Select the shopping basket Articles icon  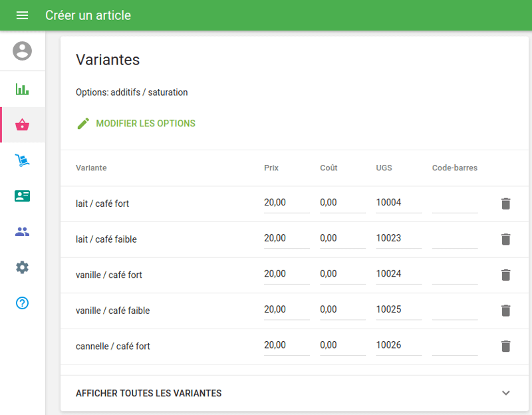point(22,124)
